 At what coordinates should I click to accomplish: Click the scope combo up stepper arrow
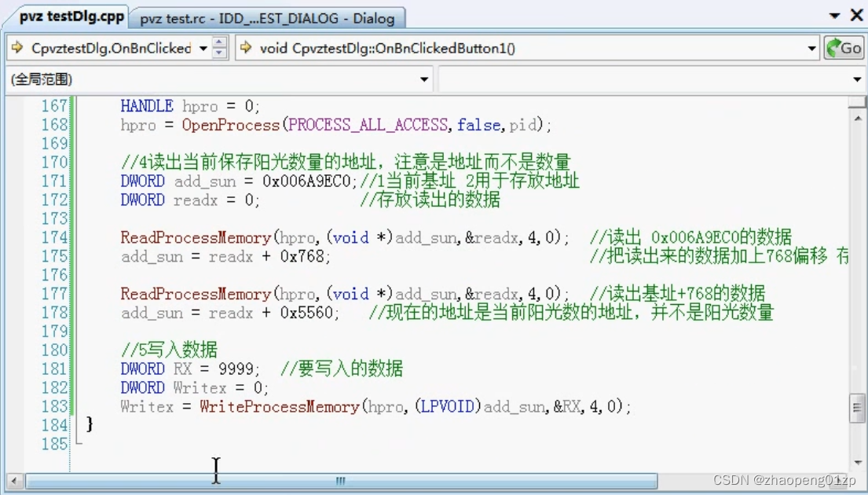219,42
